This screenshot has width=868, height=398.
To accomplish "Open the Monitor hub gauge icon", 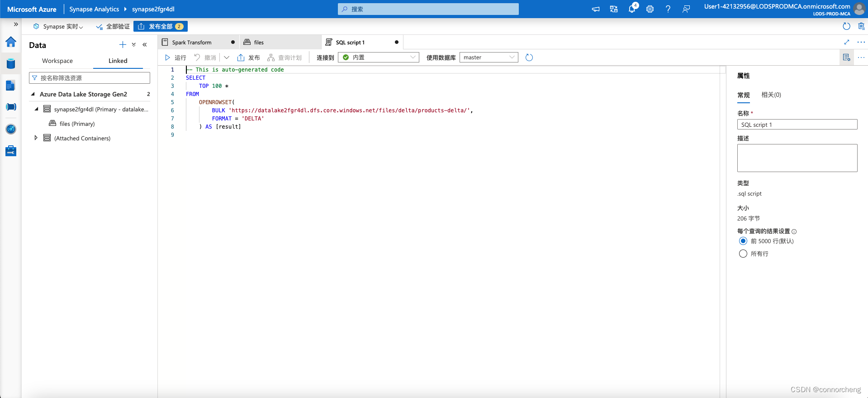I will click(11, 129).
